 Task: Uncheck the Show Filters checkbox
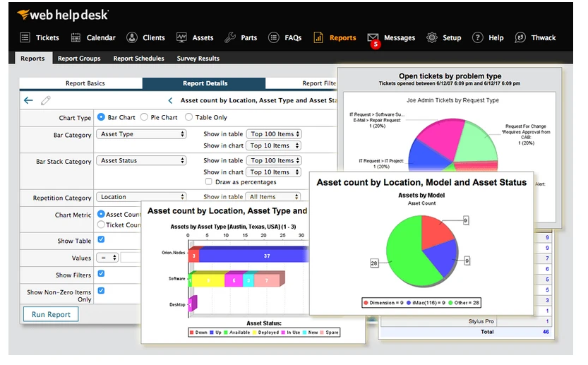click(x=101, y=273)
